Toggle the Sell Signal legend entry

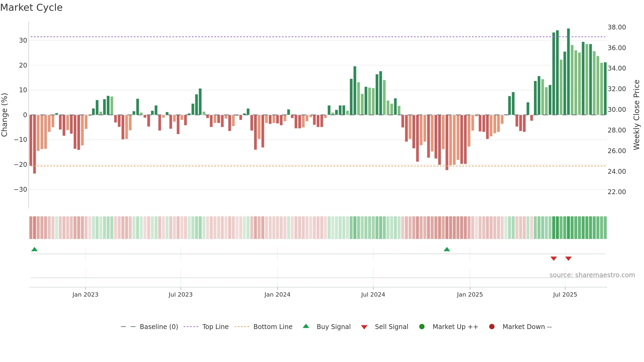(x=385, y=327)
